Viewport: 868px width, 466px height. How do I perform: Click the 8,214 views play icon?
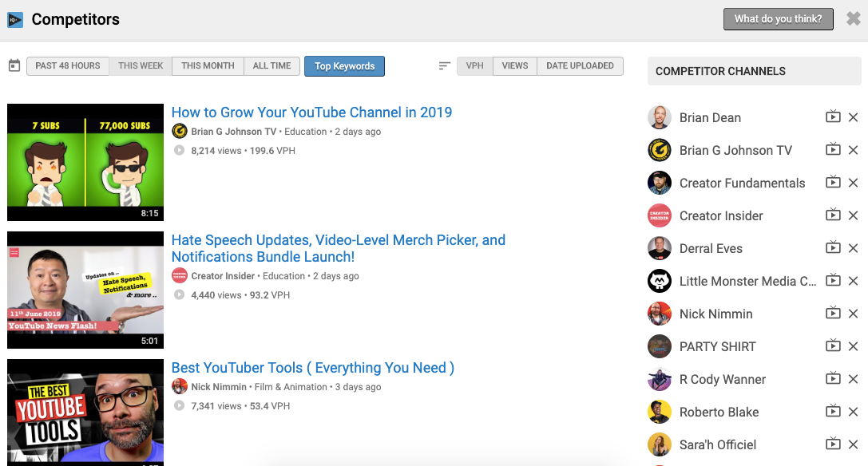(179, 150)
